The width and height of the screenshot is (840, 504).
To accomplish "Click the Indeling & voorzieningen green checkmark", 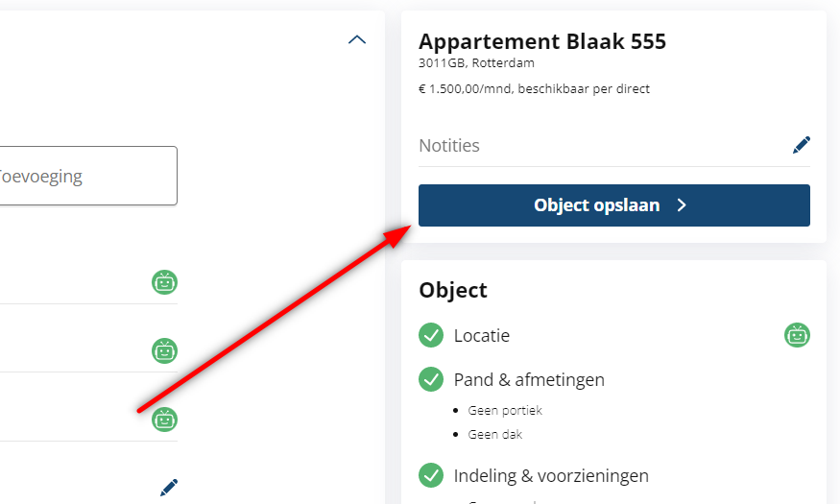I will point(431,475).
